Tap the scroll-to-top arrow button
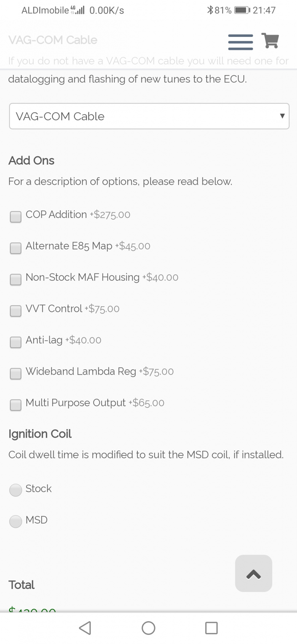The height and width of the screenshot is (644, 297). pos(253,573)
